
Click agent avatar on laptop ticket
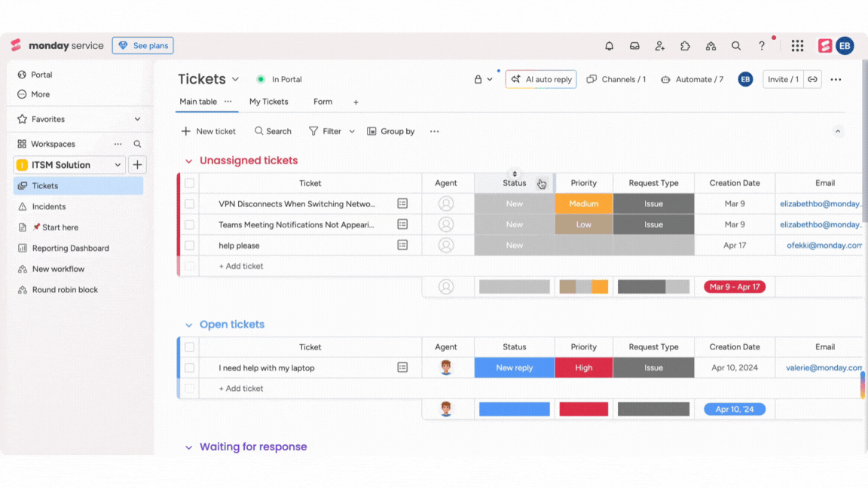445,368
